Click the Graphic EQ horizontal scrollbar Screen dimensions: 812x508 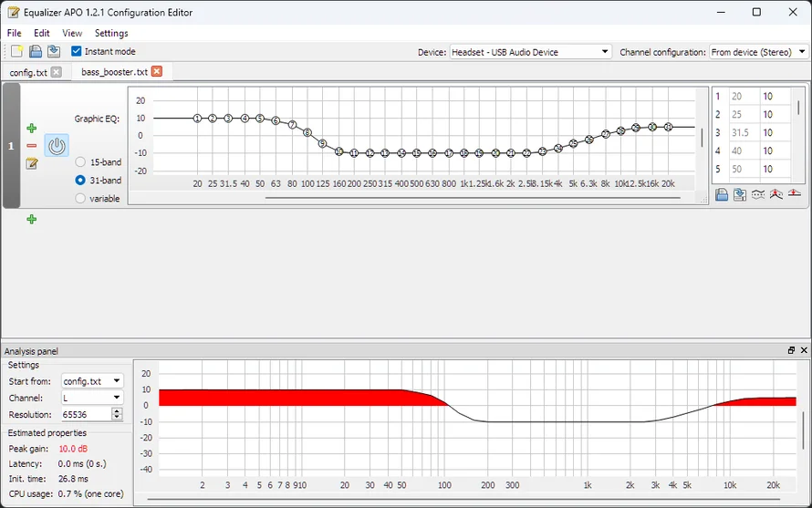pyautogui.click(x=473, y=197)
